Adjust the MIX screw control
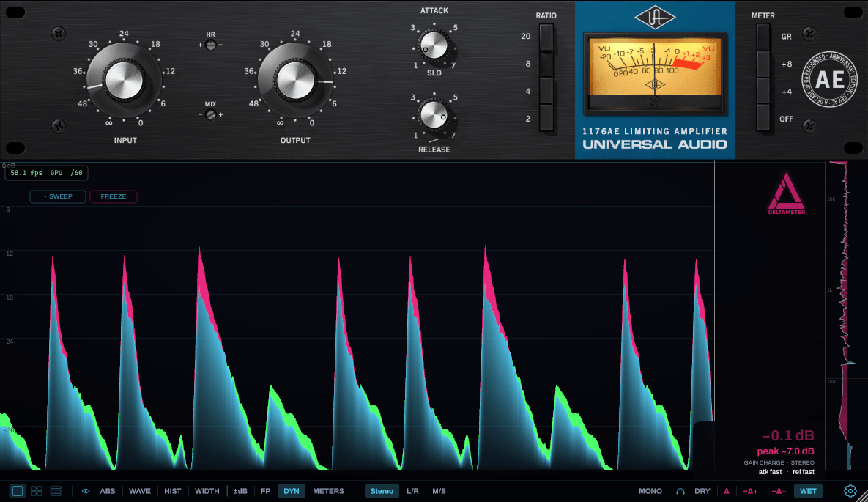Screen dimensions: 868x502 tap(210, 115)
